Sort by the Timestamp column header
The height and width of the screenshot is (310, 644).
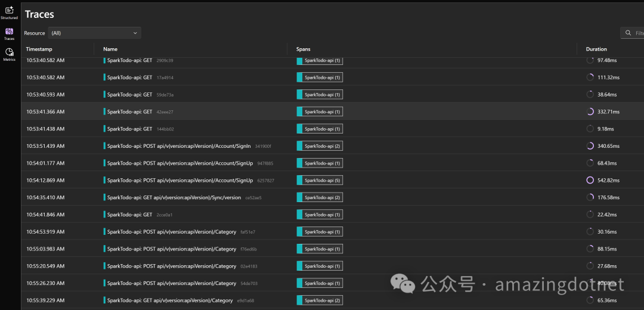39,49
